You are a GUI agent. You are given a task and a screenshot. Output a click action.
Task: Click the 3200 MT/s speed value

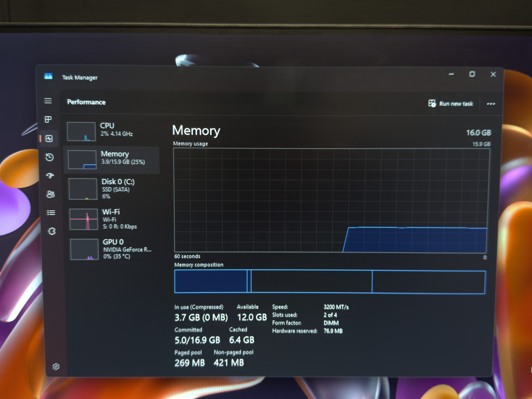[336, 307]
